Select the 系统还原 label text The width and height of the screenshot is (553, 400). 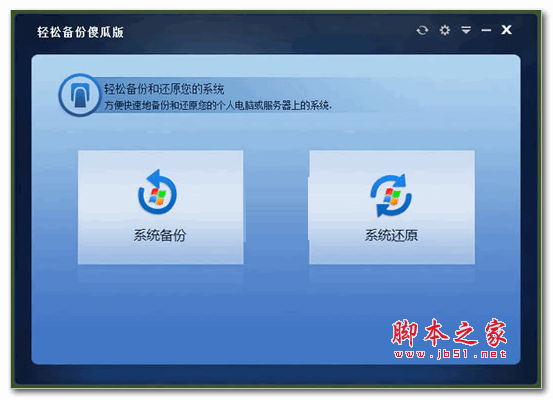pyautogui.click(x=391, y=235)
